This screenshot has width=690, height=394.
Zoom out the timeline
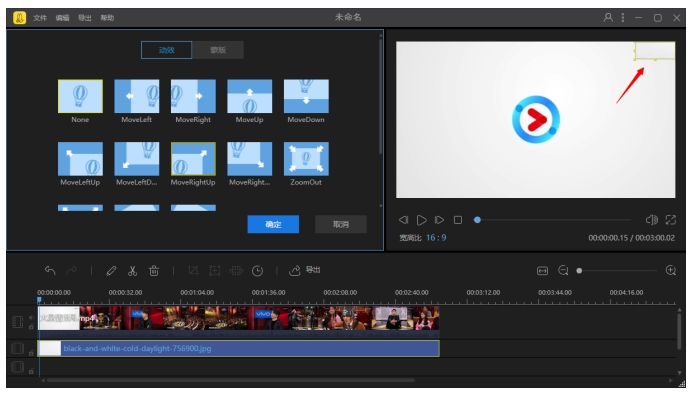coord(563,270)
